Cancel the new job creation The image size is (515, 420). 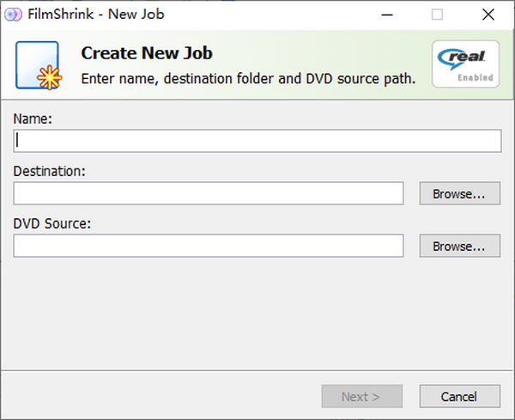[x=459, y=396]
